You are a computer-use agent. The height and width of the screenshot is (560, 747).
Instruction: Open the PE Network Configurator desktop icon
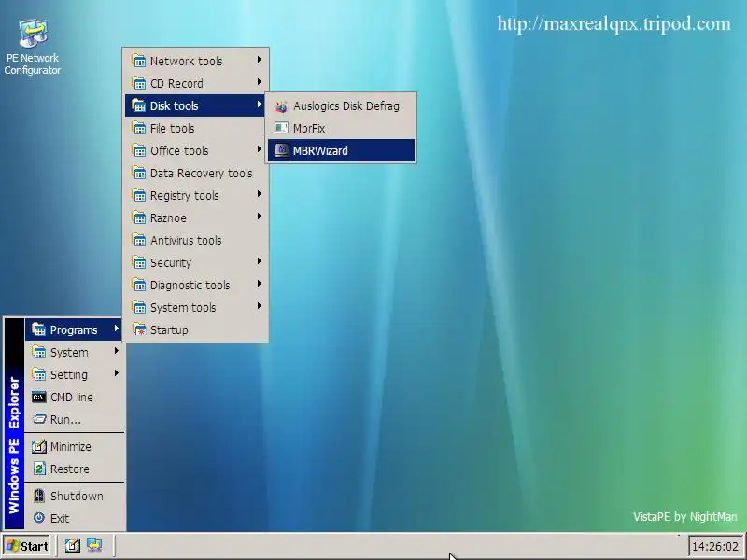(x=33, y=47)
